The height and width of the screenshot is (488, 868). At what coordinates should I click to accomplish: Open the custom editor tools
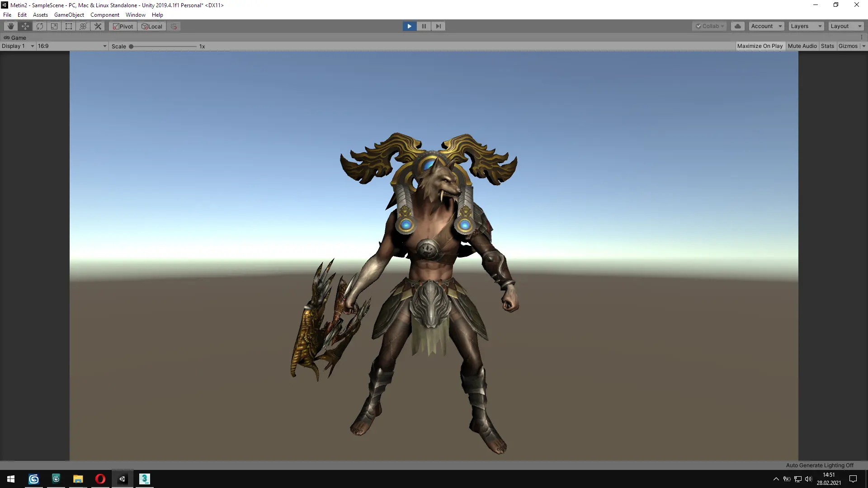[98, 26]
